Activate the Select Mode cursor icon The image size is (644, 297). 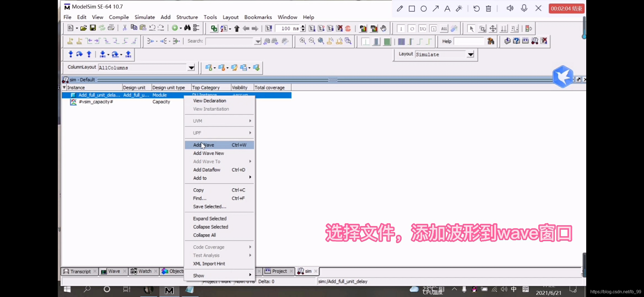coord(471,28)
